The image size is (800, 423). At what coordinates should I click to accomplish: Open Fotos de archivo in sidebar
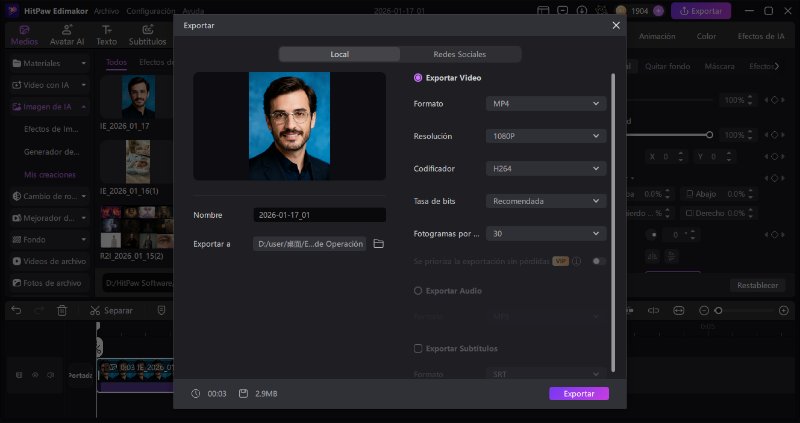[49, 283]
